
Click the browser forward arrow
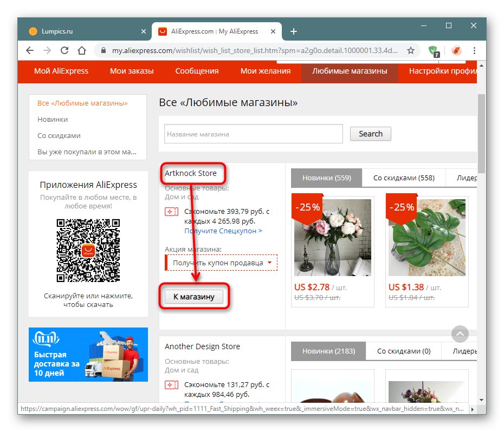click(x=47, y=50)
